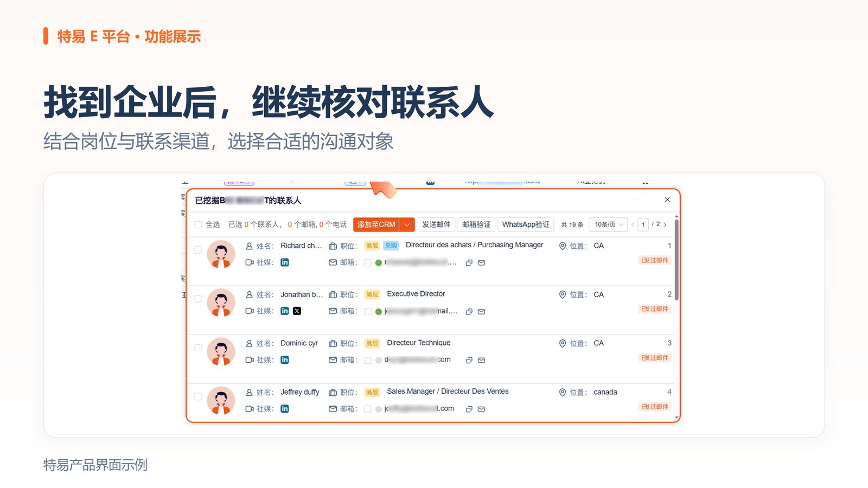This screenshot has height=488, width=868.
Task: Click the 采购 tag in Richard ch... row
Action: click(x=391, y=246)
